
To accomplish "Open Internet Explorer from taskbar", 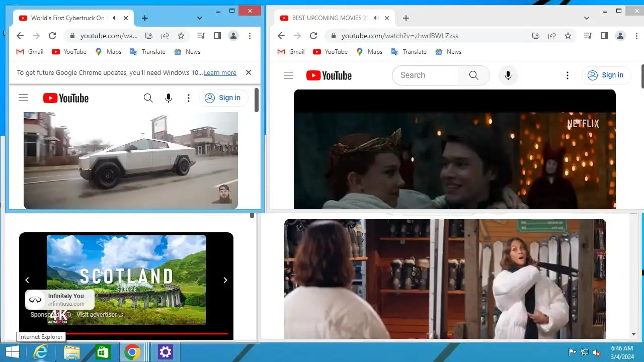I will pos(40,352).
